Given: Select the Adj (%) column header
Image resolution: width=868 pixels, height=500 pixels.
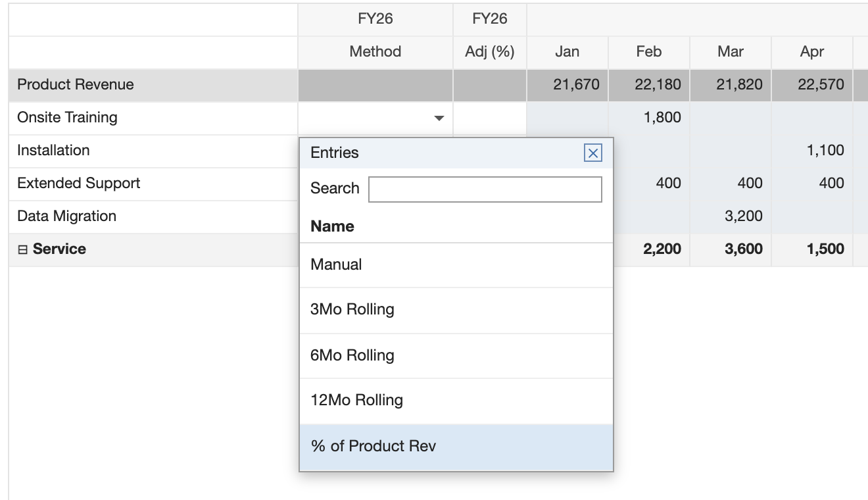Looking at the screenshot, I should tap(490, 52).
